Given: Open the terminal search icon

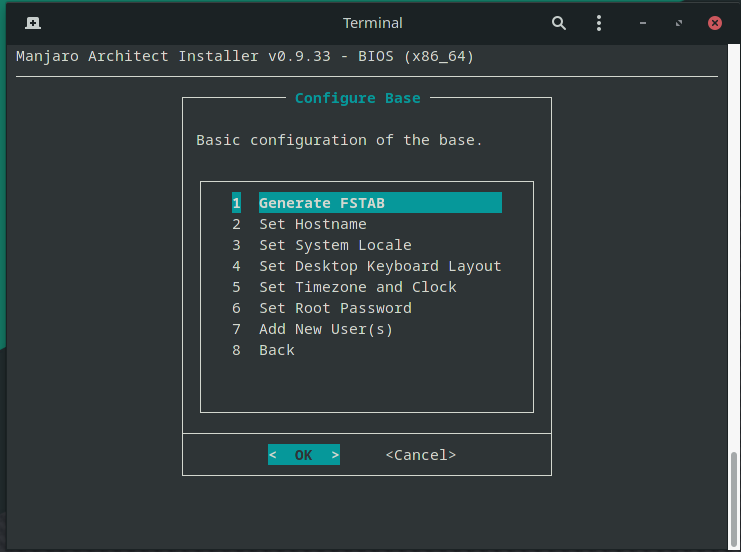Looking at the screenshot, I should click(558, 22).
